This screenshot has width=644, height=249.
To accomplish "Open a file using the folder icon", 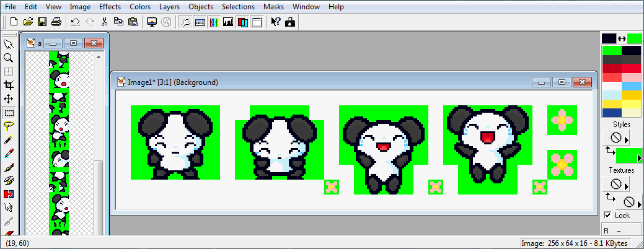I will click(29, 22).
